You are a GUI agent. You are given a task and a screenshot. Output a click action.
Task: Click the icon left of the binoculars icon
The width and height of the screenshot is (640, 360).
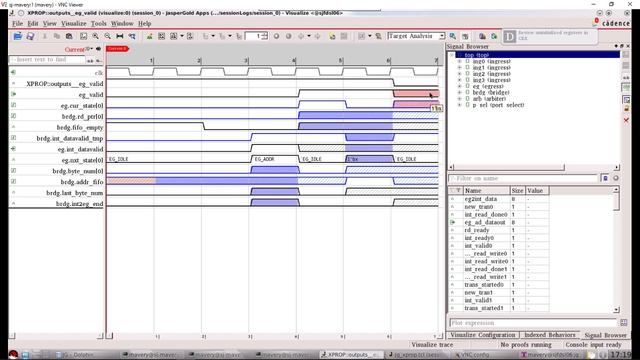tap(465, 36)
